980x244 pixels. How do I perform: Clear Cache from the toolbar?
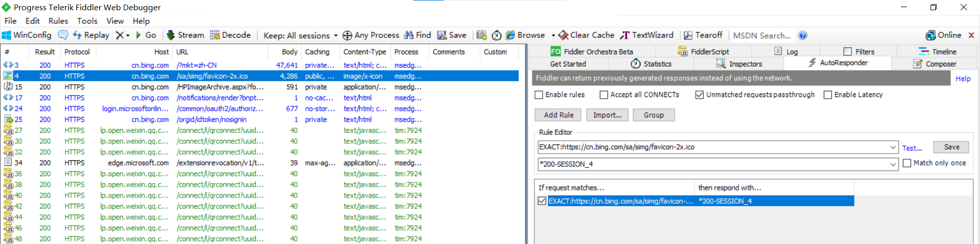coord(586,35)
